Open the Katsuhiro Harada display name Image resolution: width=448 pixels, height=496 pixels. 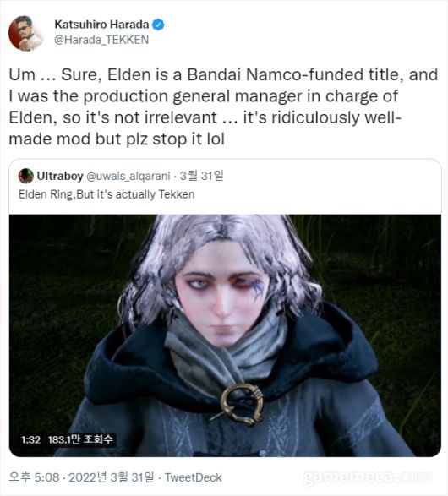pos(101,25)
